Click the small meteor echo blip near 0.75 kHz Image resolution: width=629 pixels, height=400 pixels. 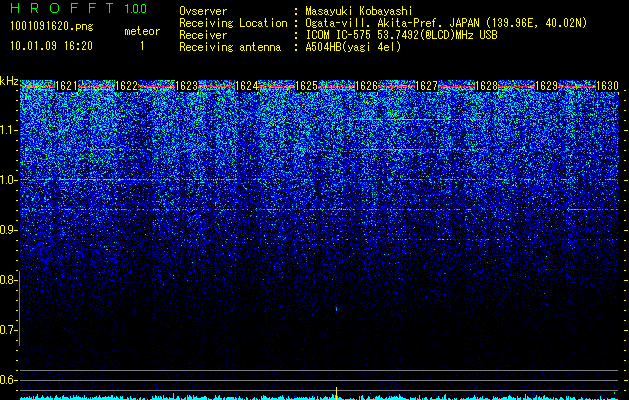[x=336, y=309]
